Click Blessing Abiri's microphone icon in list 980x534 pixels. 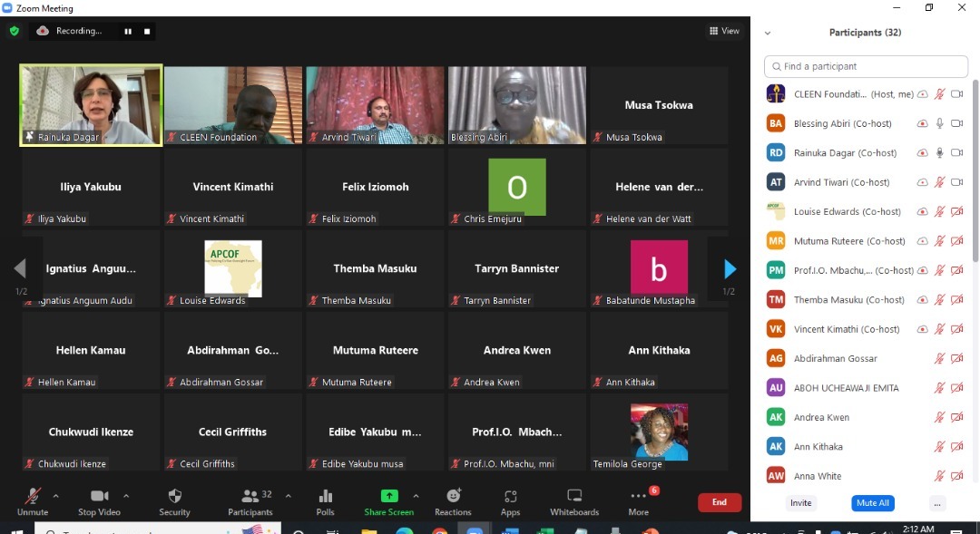click(939, 123)
